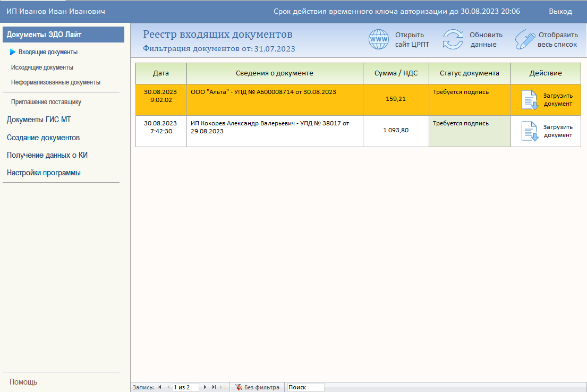Download the document from ООО "Альта" row

[546, 100]
